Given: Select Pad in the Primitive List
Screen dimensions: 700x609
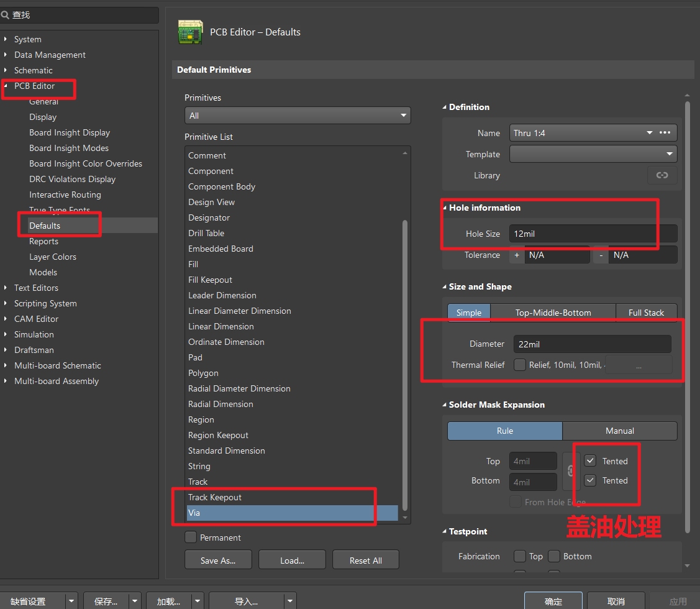Looking at the screenshot, I should tap(195, 357).
